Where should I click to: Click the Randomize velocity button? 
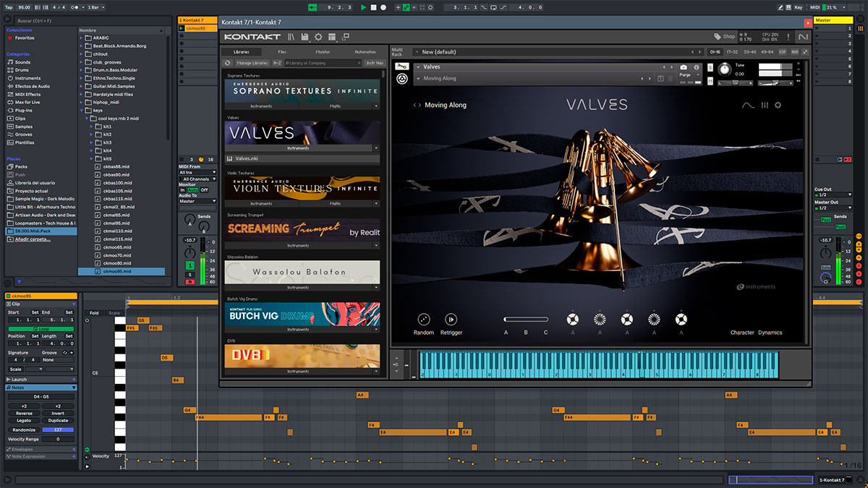click(x=24, y=429)
